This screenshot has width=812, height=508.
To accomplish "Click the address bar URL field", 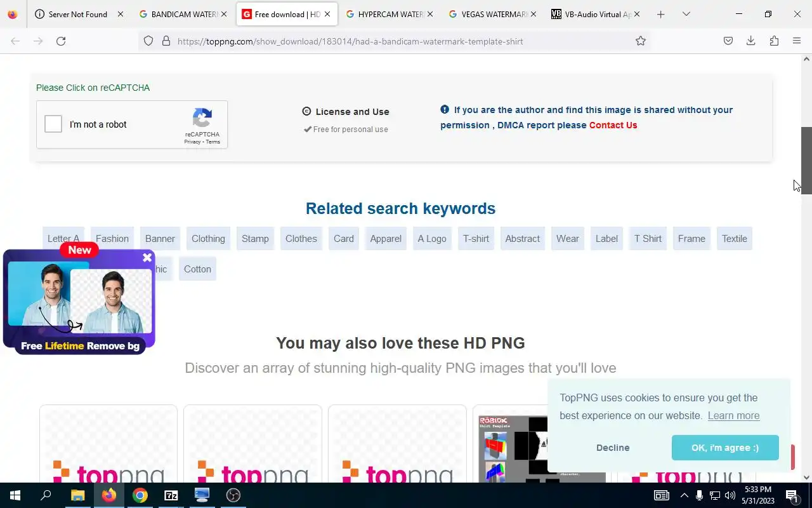I will pyautogui.click(x=393, y=41).
